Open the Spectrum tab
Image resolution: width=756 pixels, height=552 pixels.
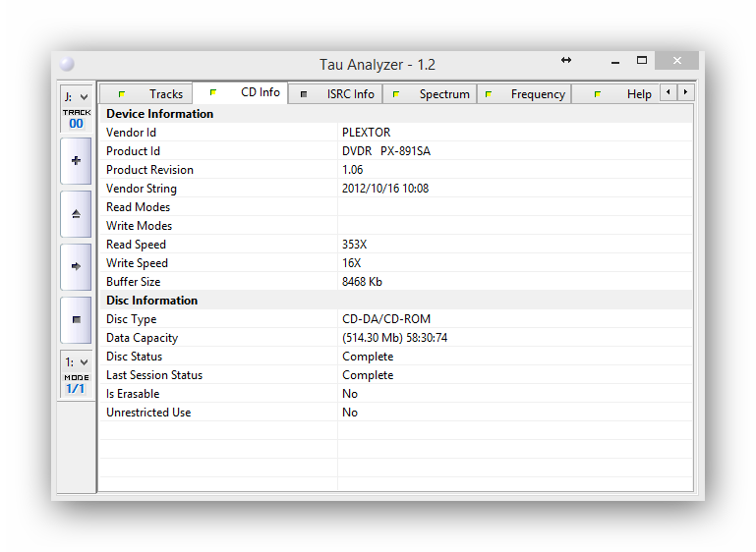(431, 94)
